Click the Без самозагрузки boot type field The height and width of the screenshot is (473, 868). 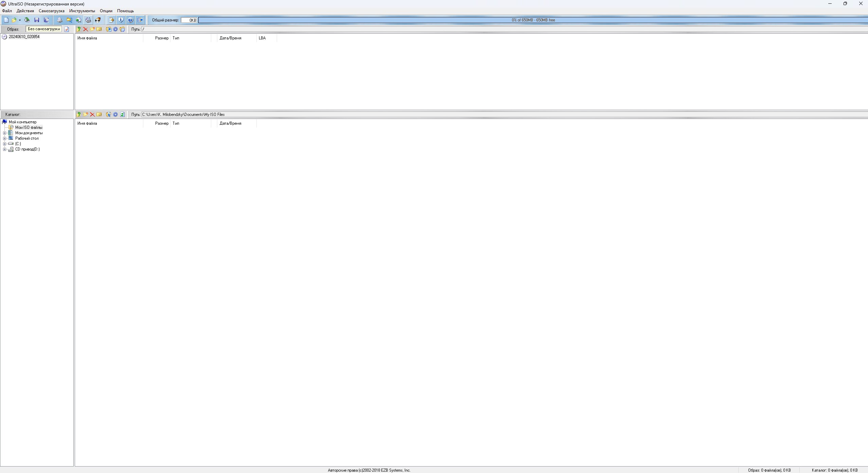tap(44, 29)
